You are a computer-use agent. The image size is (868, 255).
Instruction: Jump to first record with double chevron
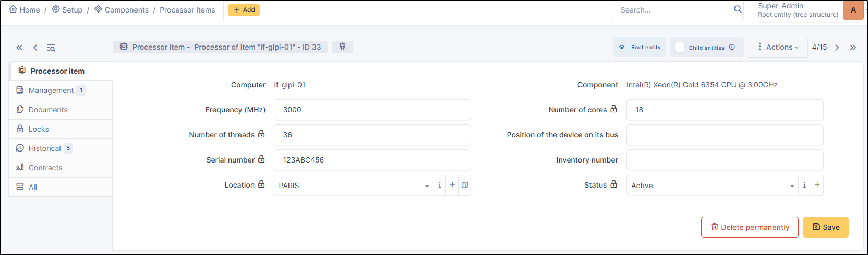[19, 48]
